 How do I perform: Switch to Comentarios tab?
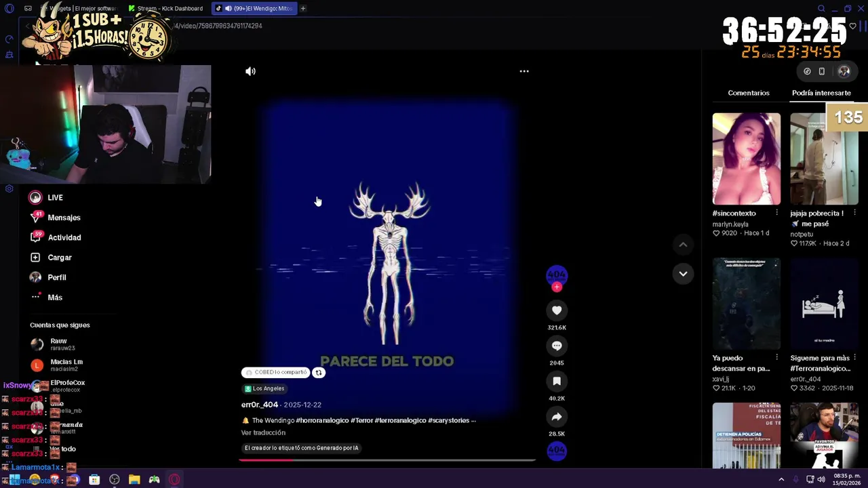click(749, 93)
